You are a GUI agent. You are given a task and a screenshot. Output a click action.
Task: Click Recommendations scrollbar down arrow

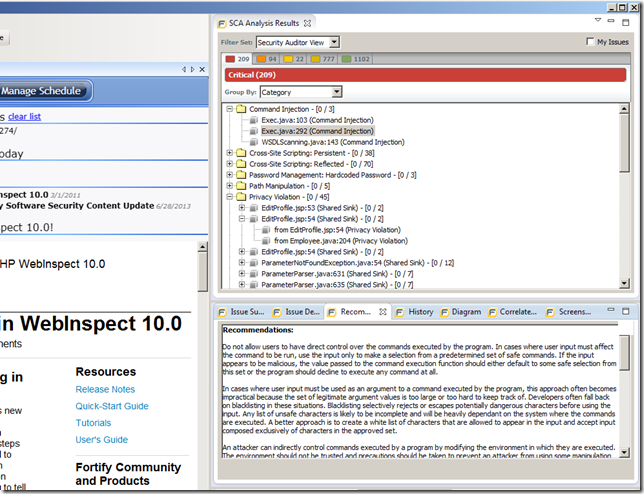(x=624, y=453)
